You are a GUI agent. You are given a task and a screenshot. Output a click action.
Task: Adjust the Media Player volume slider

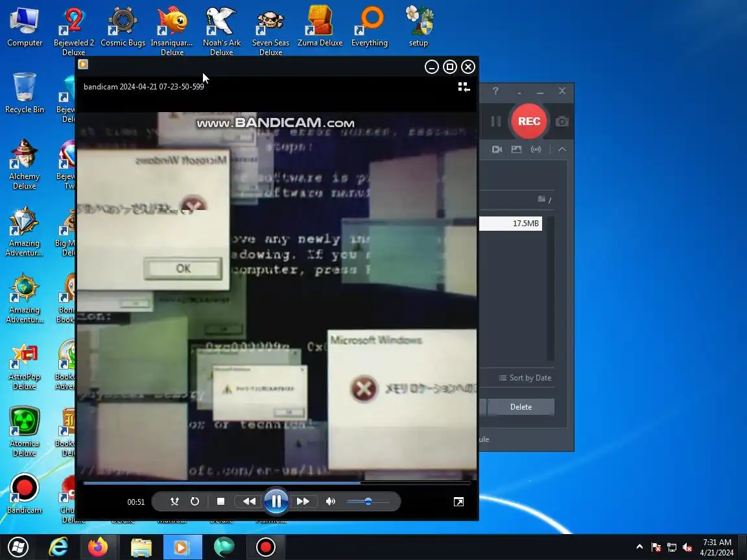[x=368, y=502]
